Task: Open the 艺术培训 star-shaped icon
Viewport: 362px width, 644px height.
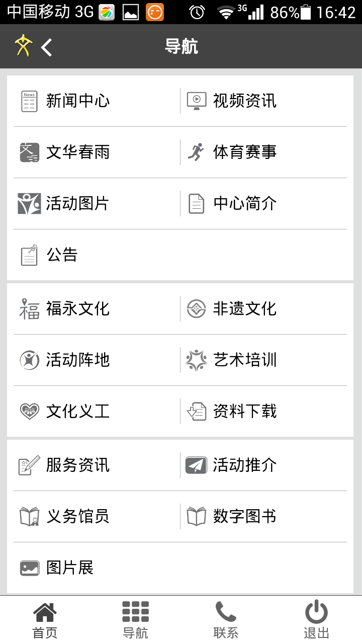Action: pyautogui.click(x=196, y=360)
